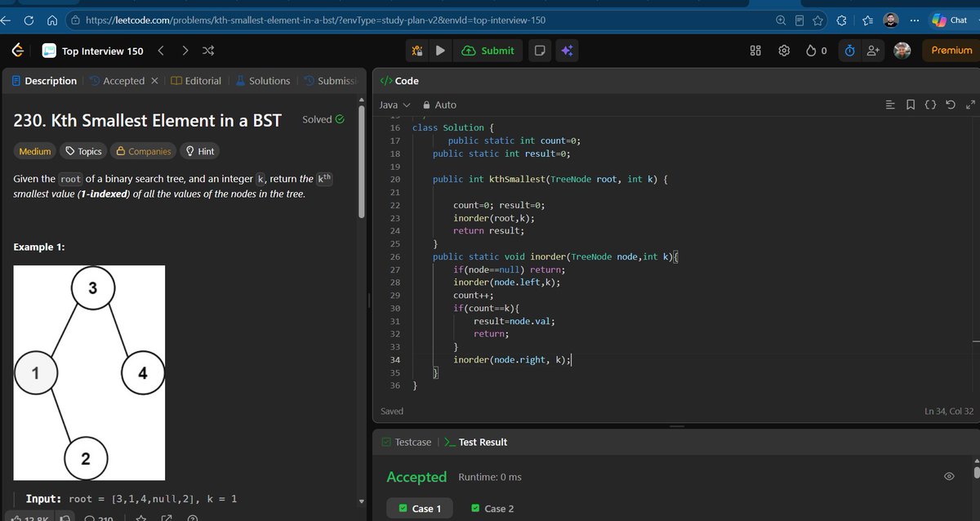Expand code editor to fullscreen

coord(969,105)
